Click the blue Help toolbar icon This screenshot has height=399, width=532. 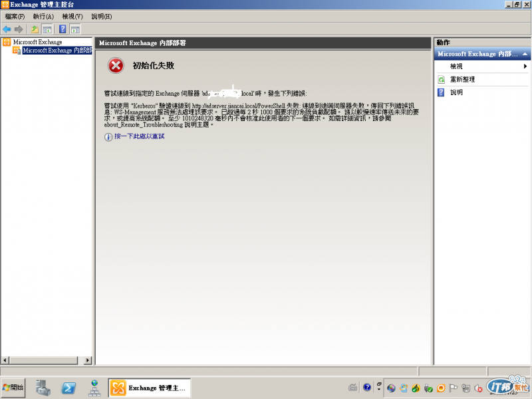click(63, 29)
